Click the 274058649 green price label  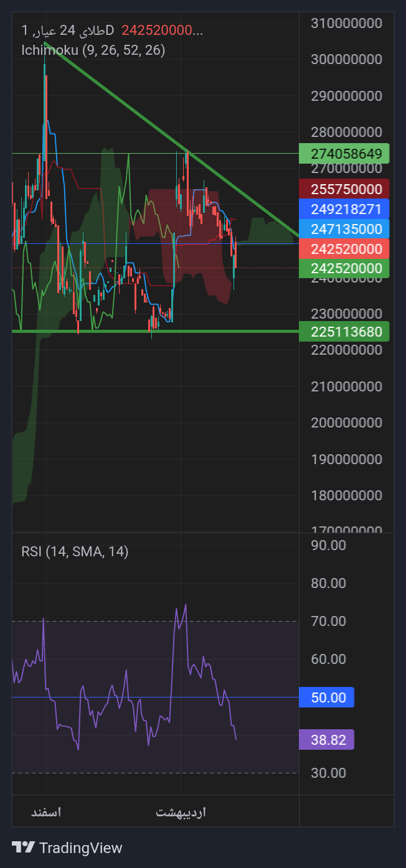[344, 153]
